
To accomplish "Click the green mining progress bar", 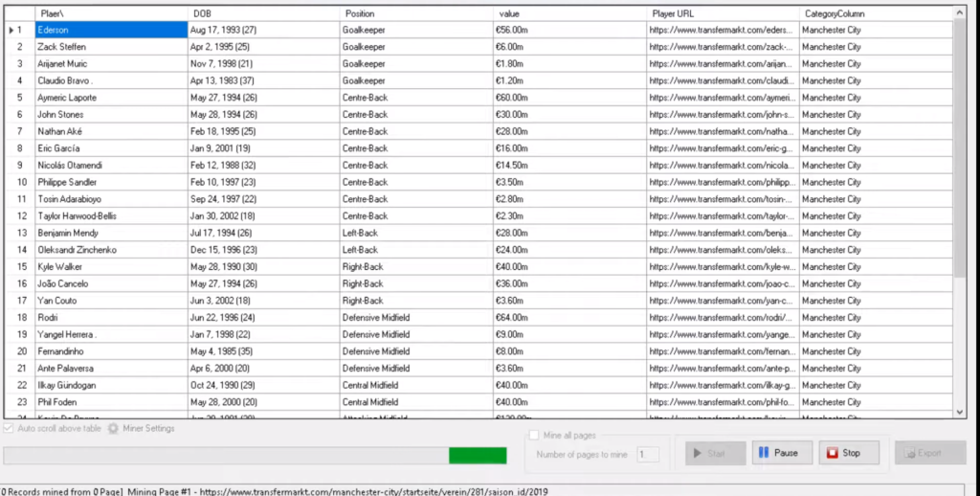I will tap(255, 456).
